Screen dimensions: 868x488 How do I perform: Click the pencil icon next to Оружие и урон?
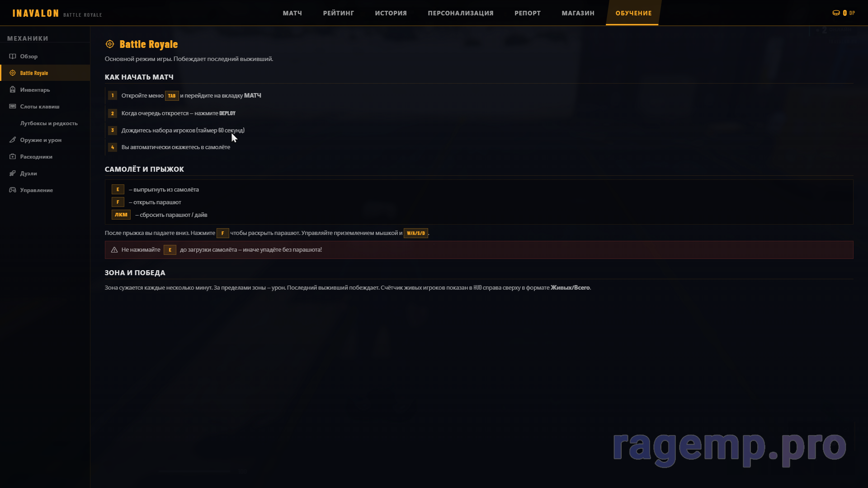tap(13, 140)
